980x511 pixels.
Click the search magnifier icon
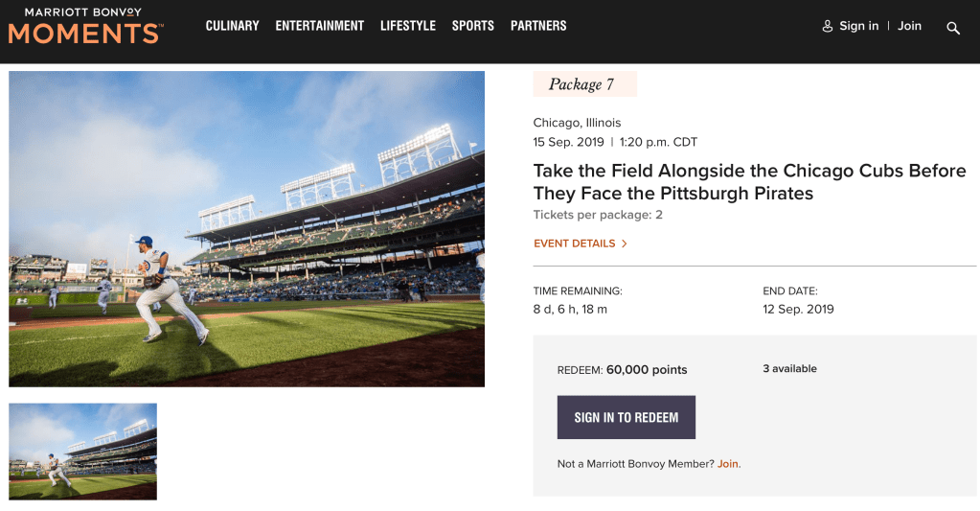point(953,28)
